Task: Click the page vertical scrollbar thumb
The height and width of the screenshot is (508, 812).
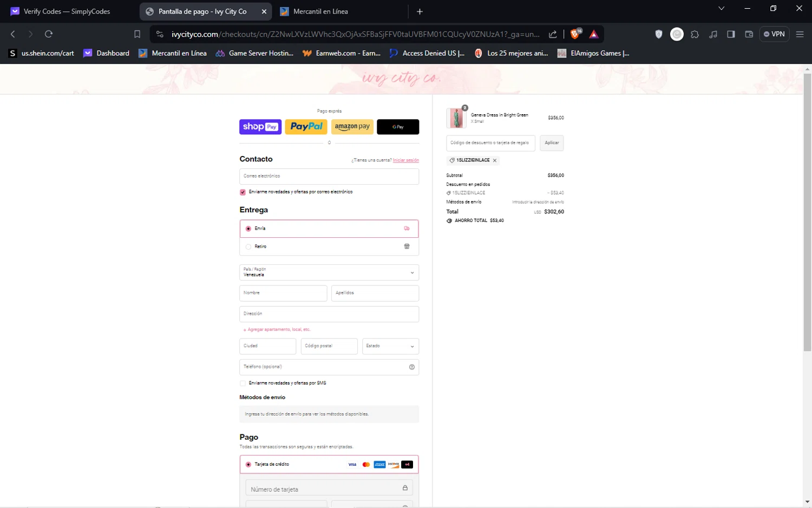Action: click(x=807, y=212)
